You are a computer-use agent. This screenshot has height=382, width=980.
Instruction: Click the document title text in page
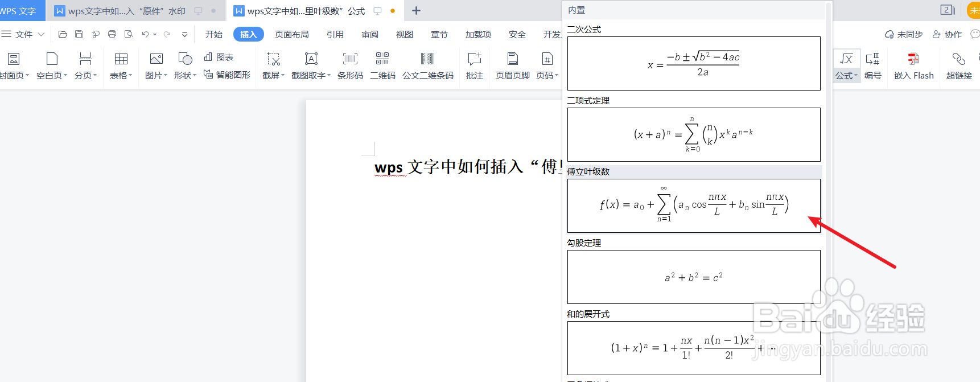468,167
